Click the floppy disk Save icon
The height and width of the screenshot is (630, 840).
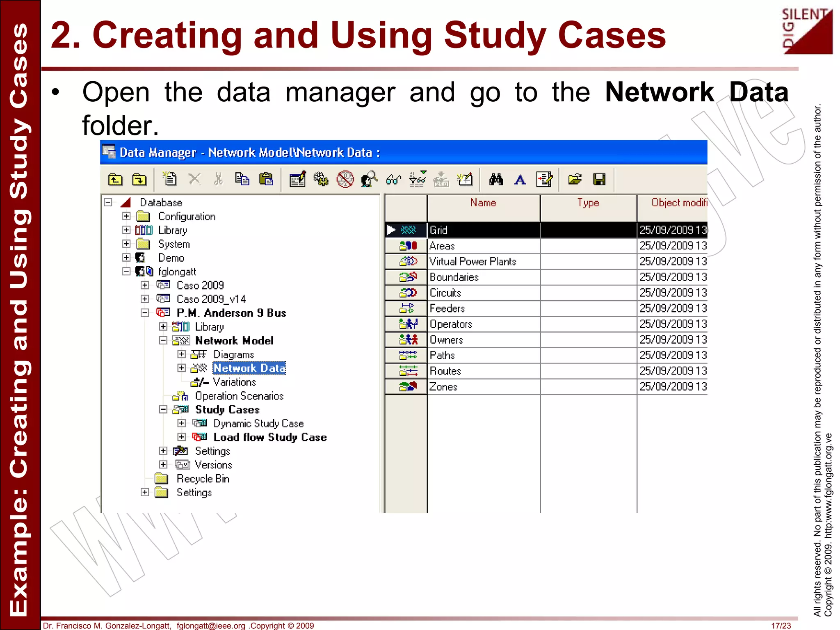599,179
